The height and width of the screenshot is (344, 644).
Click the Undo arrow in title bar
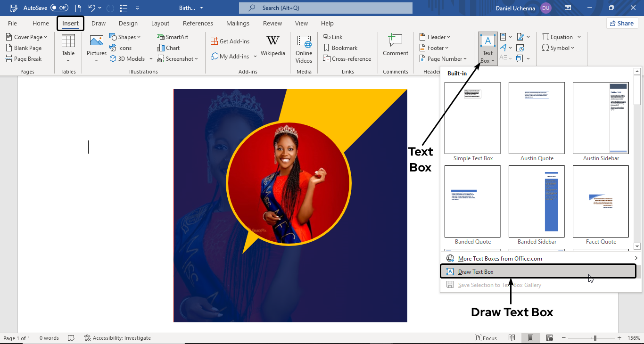92,8
